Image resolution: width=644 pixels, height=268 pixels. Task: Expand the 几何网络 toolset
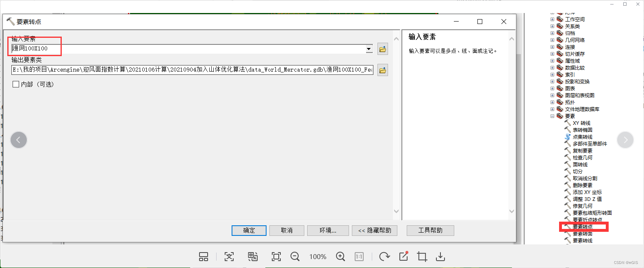pyautogui.click(x=552, y=40)
